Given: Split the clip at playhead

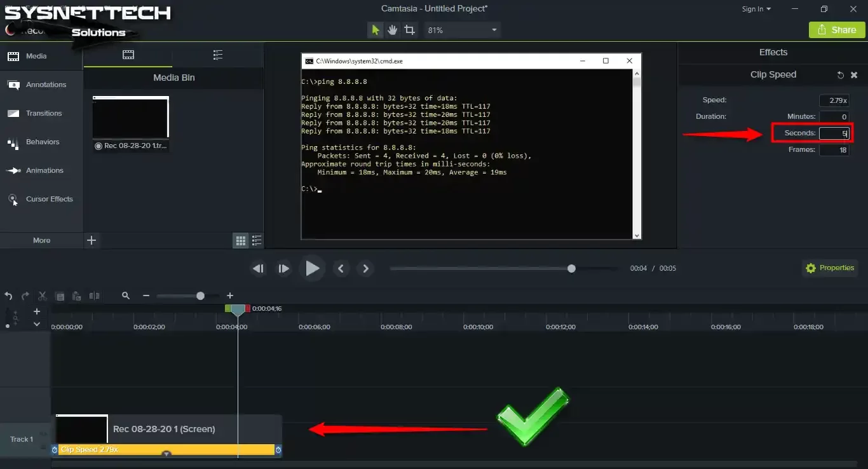Looking at the screenshot, I should [95, 296].
